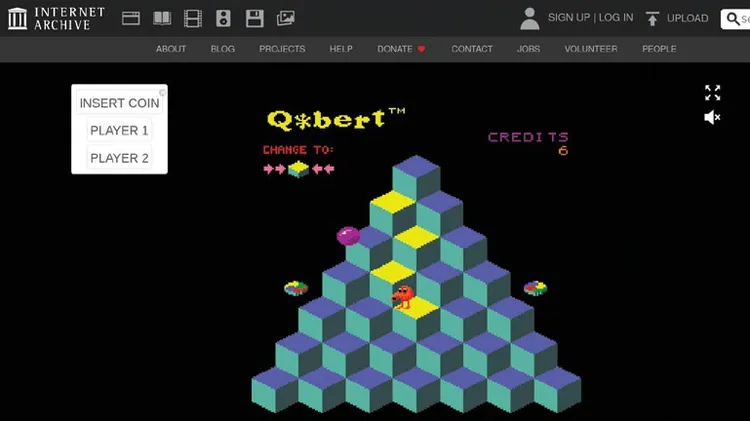Click the left spinning escape disc
Viewport: 750px width, 421px height.
(296, 288)
